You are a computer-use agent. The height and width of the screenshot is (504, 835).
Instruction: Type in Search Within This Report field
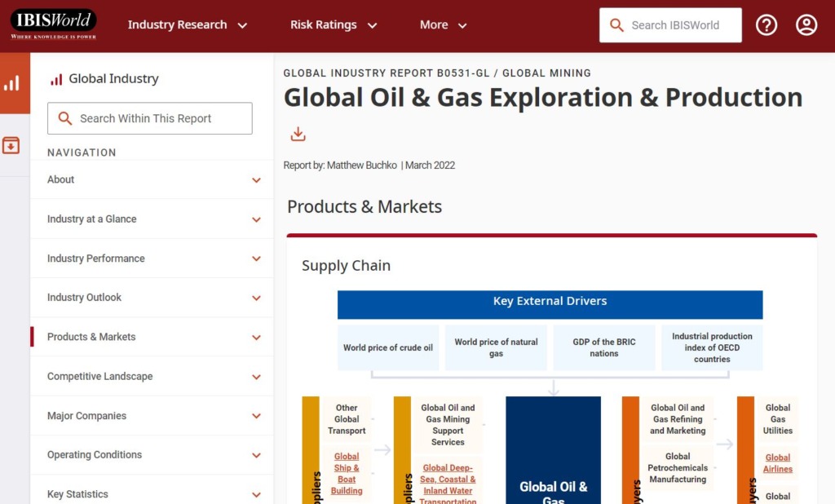pos(161,118)
